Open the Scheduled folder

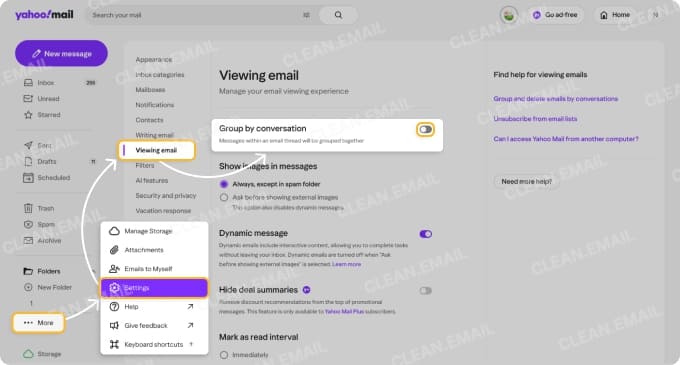click(x=53, y=178)
